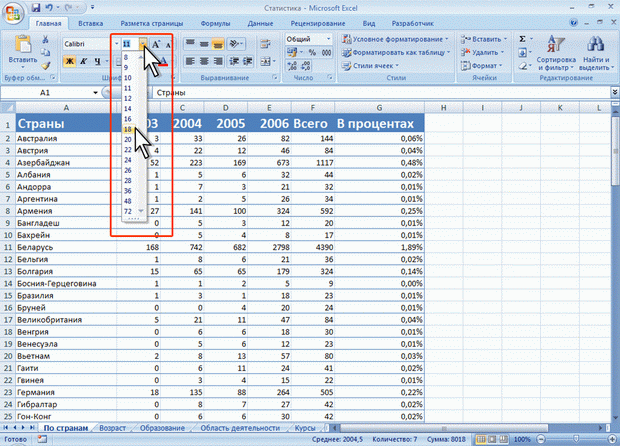
Task: Cut selection with the scissors icon
Action: click(x=45, y=40)
